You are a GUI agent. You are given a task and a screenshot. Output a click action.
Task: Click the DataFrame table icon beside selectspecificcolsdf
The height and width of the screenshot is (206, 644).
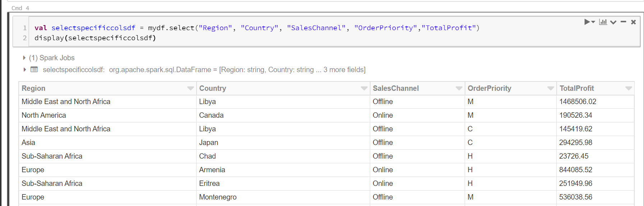point(34,70)
